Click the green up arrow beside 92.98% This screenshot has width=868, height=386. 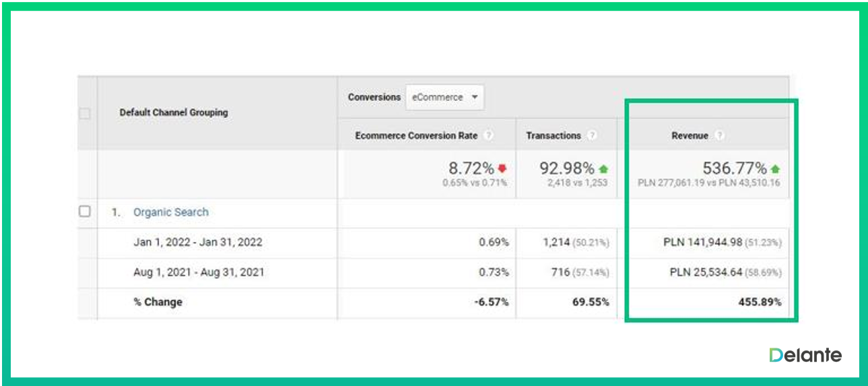click(x=603, y=169)
